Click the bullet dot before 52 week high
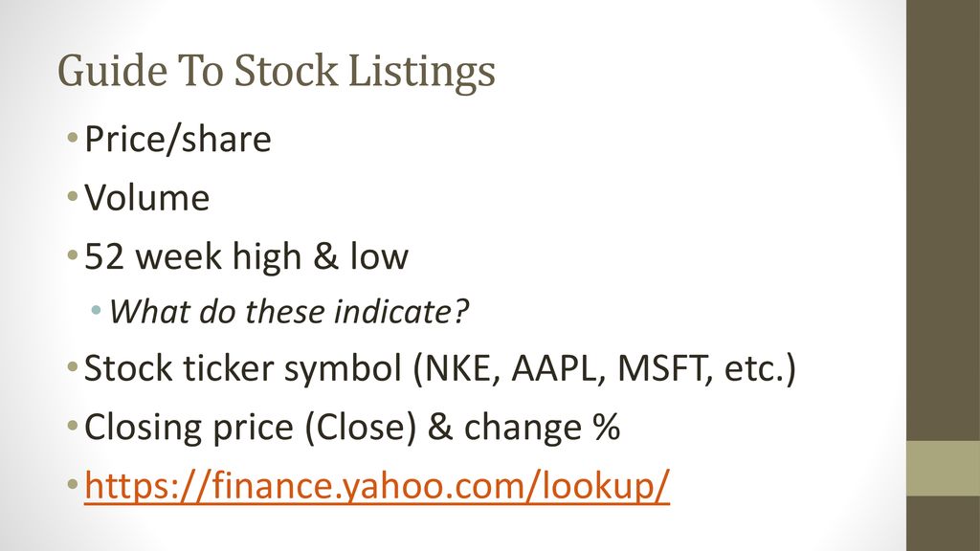 coord(73,254)
